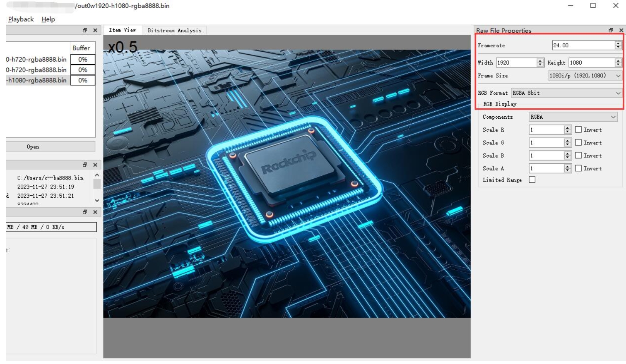
Task: Click the file info scrollbar up arrow
Action: pos(97,175)
